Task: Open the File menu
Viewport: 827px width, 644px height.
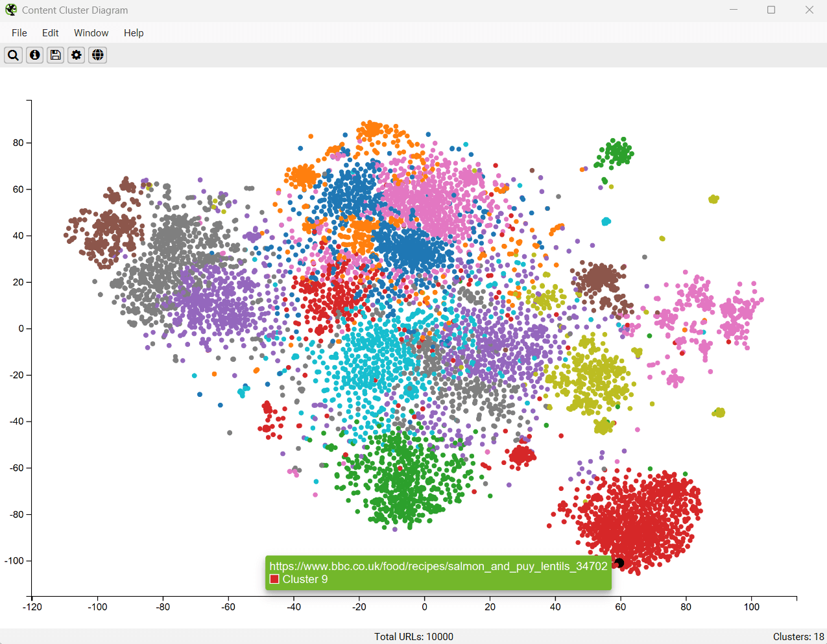Action: pos(19,32)
